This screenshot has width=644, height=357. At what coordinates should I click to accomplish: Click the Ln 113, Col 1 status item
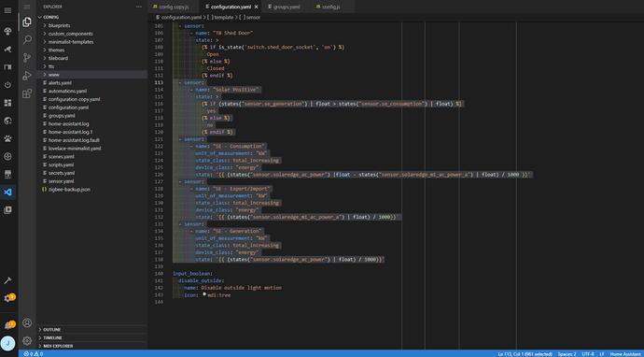pos(525,353)
